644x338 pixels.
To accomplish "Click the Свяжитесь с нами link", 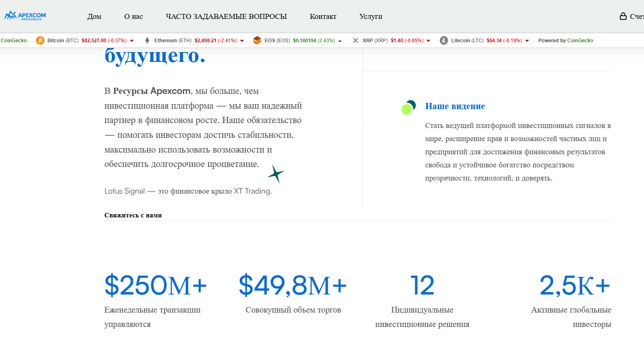I will [133, 215].
